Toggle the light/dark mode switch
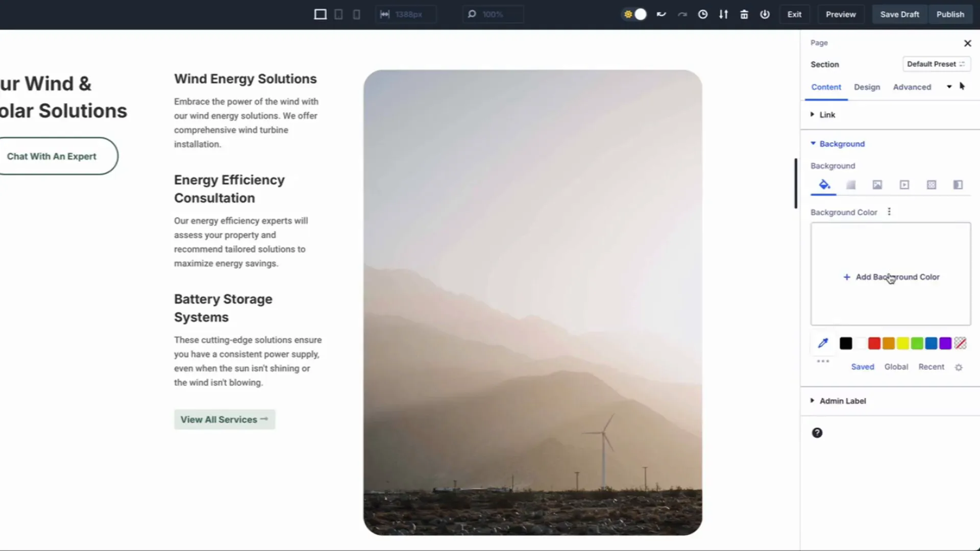980x551 pixels. 635,14
